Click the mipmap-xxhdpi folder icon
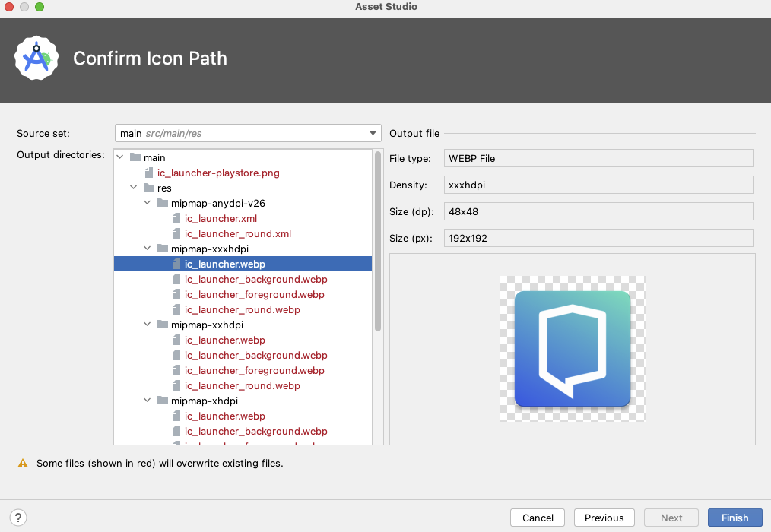The image size is (771, 532). click(x=163, y=325)
